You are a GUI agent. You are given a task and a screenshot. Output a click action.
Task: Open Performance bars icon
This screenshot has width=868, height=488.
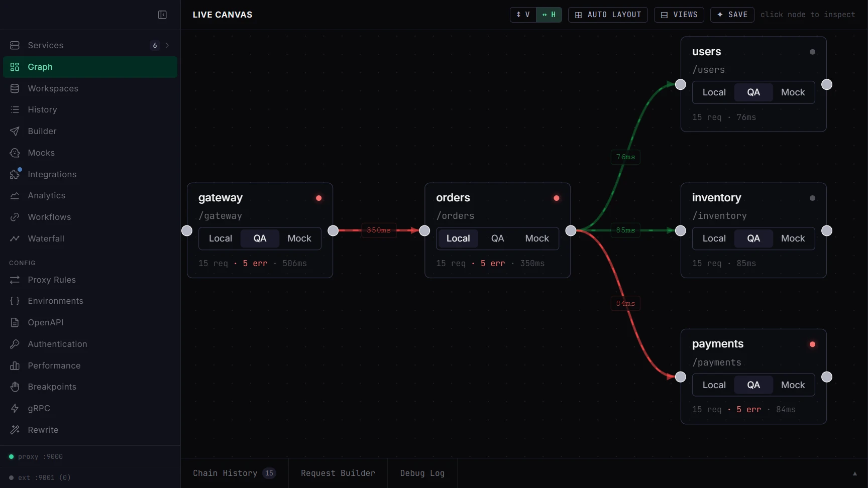click(x=15, y=365)
